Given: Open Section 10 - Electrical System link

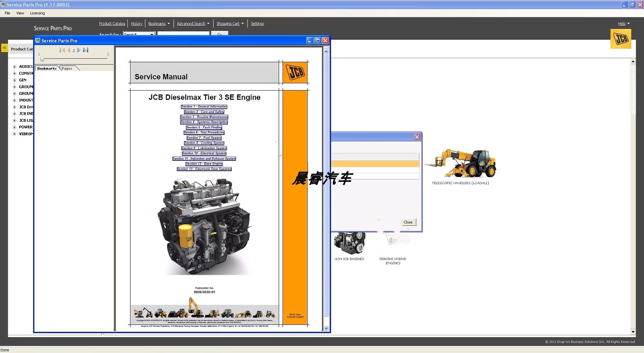Looking at the screenshot, I should pos(204,153).
